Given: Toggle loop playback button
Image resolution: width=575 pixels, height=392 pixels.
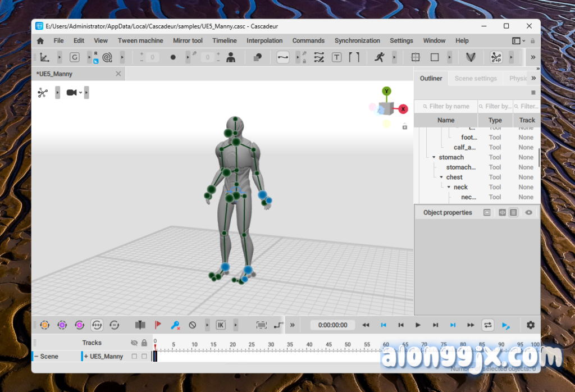Looking at the screenshot, I should [487, 325].
